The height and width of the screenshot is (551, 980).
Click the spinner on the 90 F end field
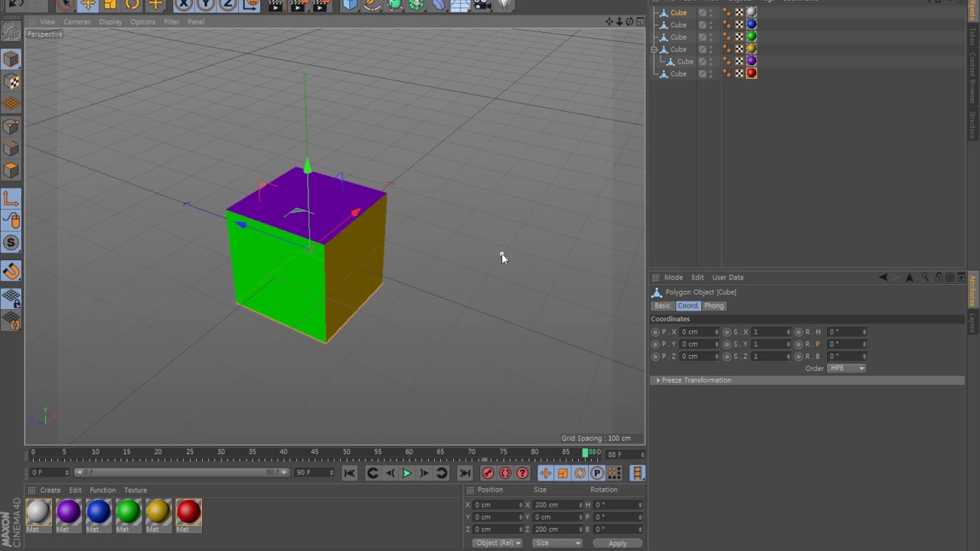tap(332, 473)
